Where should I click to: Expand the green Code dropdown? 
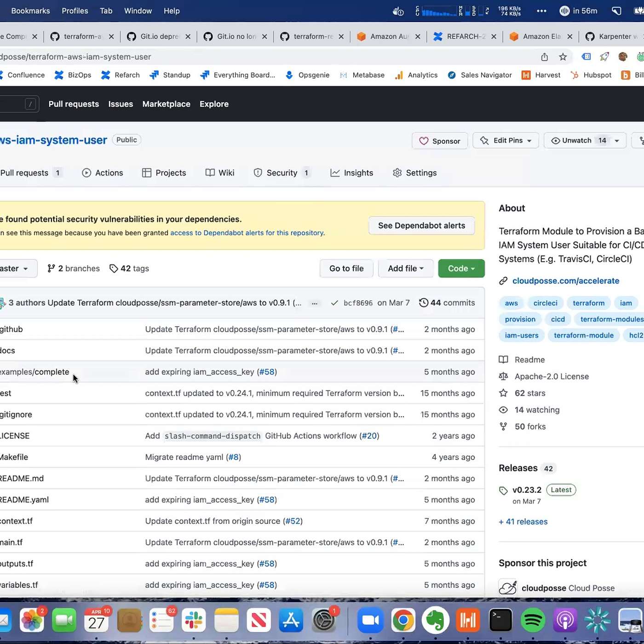pyautogui.click(x=461, y=269)
